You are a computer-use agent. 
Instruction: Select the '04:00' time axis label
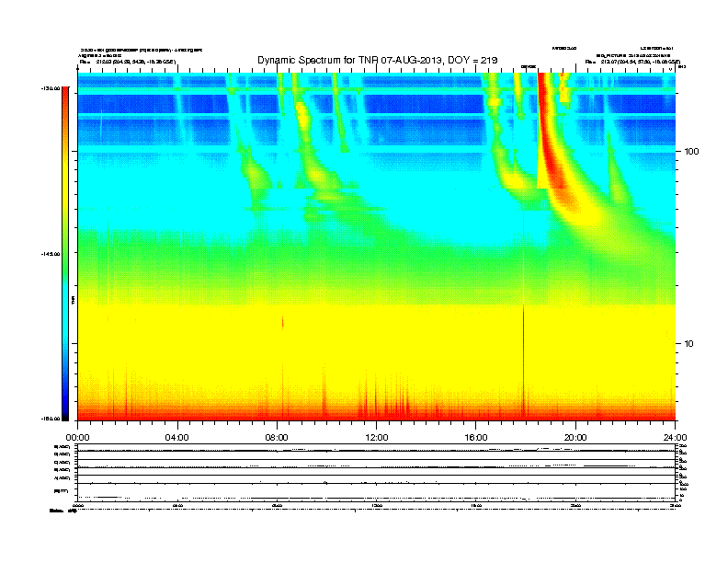(176, 438)
